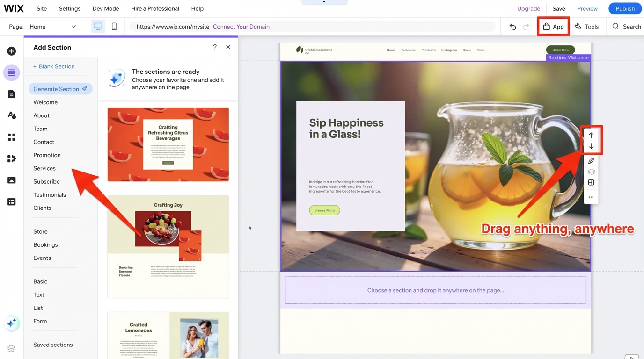Publish the site
Screen dimensions: 644x359
pos(625,8)
